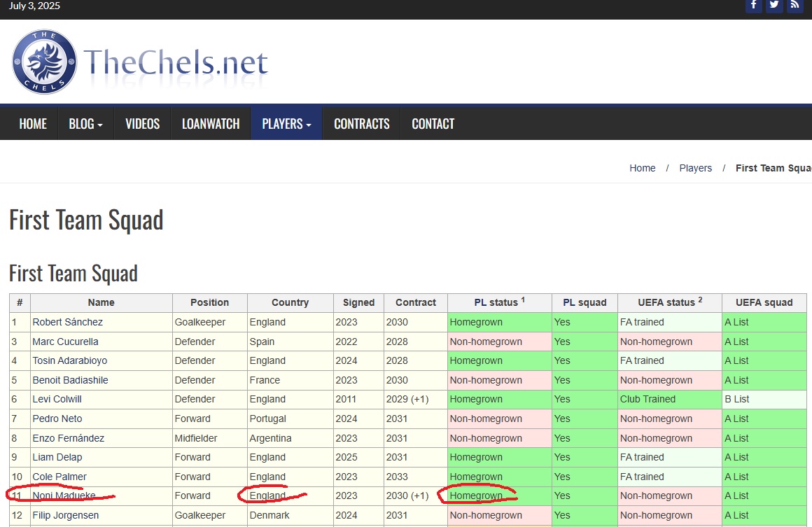
Task: Click the UEFA squad column header
Action: click(764, 303)
